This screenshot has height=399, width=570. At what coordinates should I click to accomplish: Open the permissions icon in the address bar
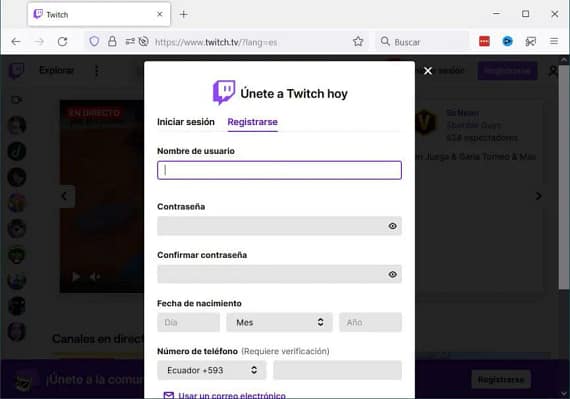[130, 41]
